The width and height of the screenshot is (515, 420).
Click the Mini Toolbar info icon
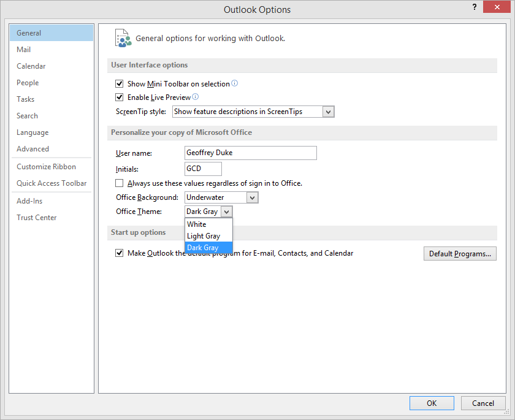point(234,83)
